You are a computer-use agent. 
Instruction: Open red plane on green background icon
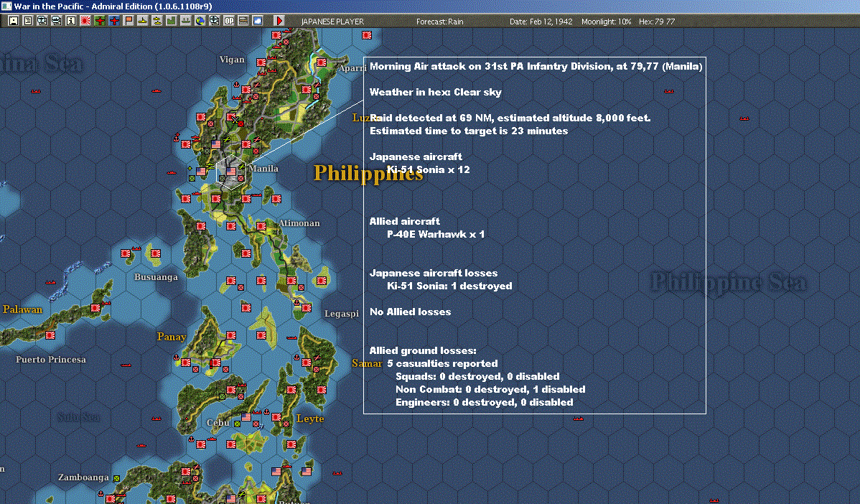click(x=100, y=21)
